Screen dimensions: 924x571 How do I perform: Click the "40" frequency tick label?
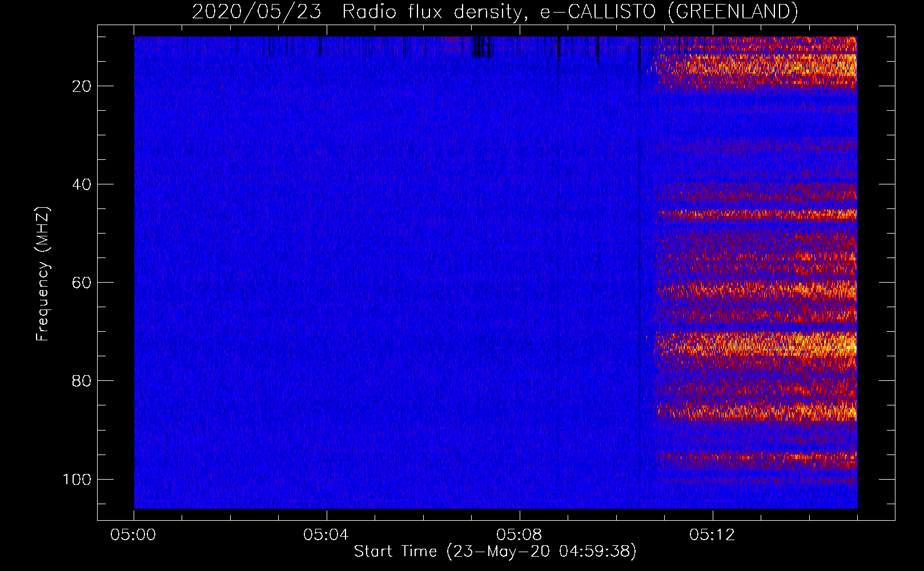pyautogui.click(x=82, y=184)
